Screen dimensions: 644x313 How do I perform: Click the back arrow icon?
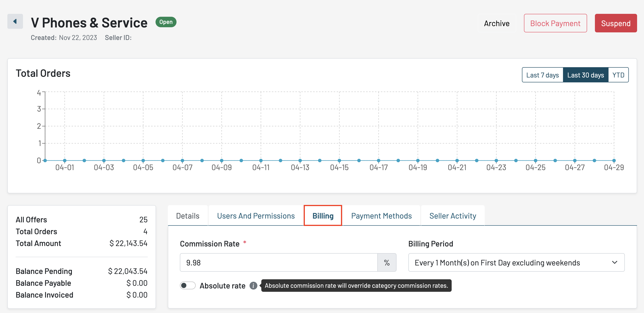pyautogui.click(x=15, y=21)
